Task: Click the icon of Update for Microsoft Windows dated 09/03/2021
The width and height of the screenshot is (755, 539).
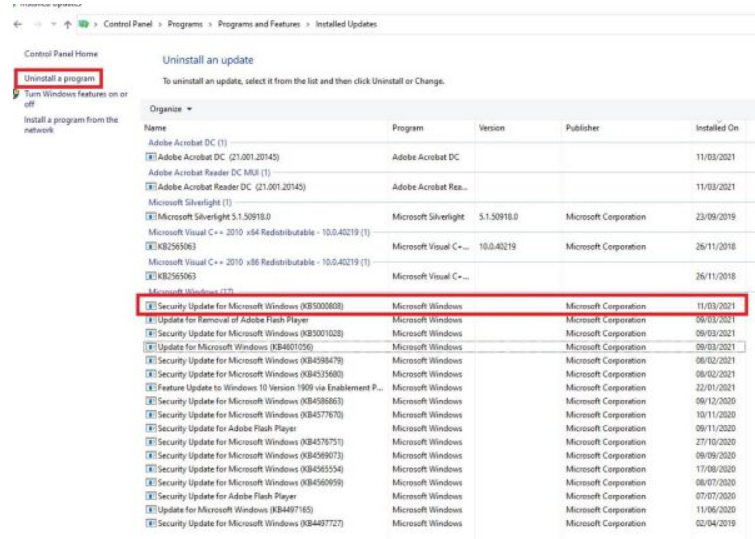Action: coord(151,347)
